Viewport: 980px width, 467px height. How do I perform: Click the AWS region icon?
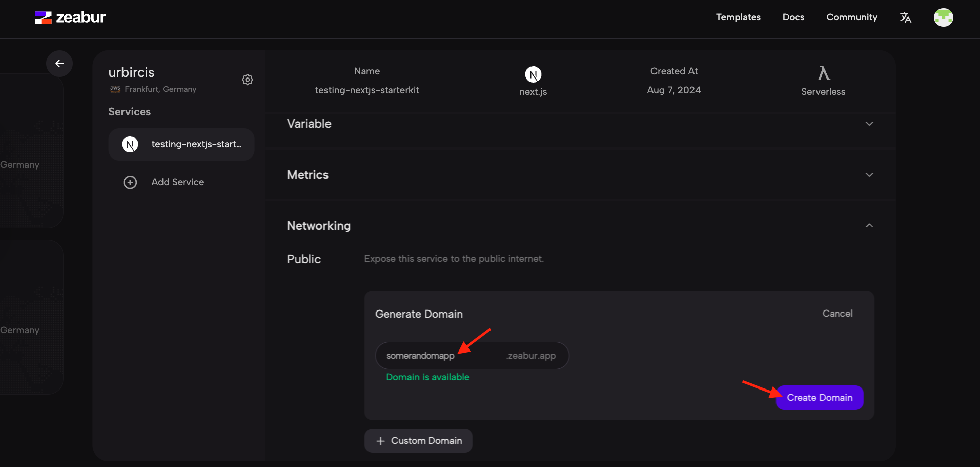[x=115, y=89]
